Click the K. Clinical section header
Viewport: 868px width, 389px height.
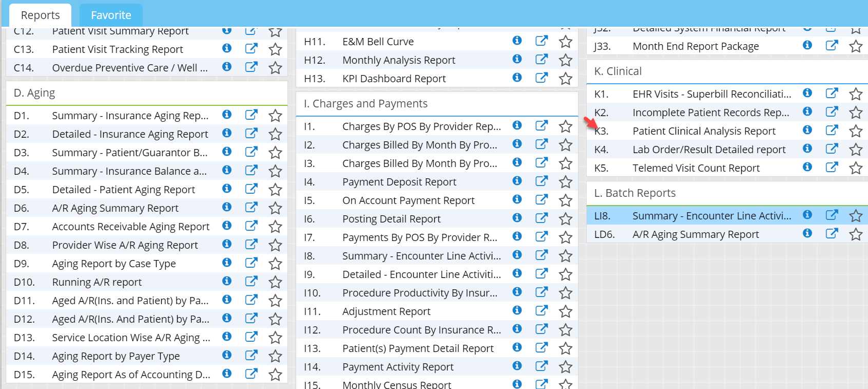pyautogui.click(x=618, y=71)
